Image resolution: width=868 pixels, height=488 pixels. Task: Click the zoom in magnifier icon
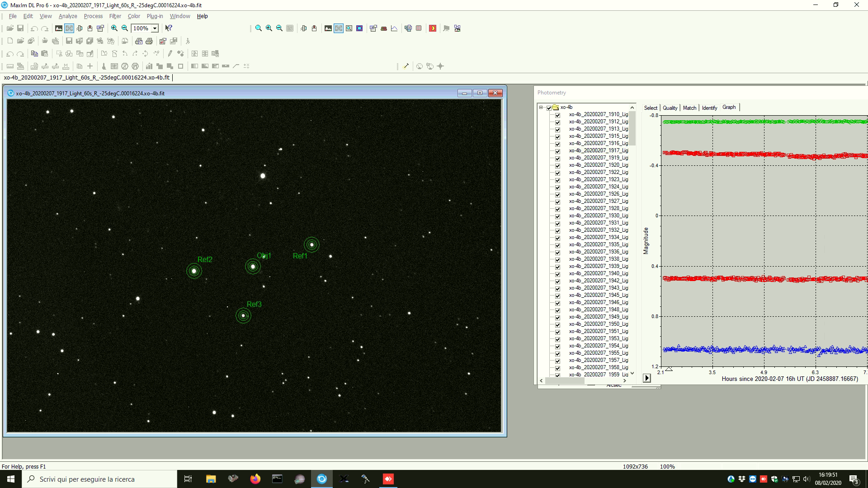pos(114,28)
